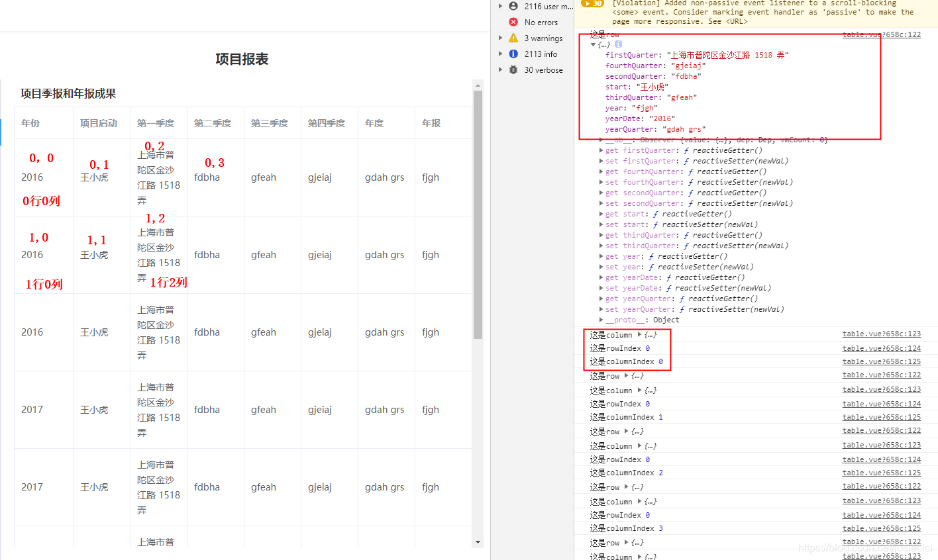Open source link beside 这是columnIndex 1
Screen dimensions: 938x560
tap(881, 417)
